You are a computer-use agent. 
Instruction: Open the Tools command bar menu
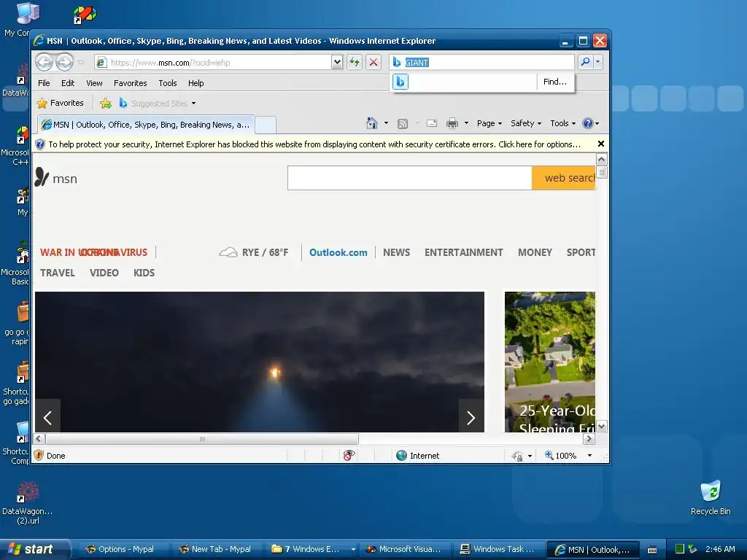562,123
